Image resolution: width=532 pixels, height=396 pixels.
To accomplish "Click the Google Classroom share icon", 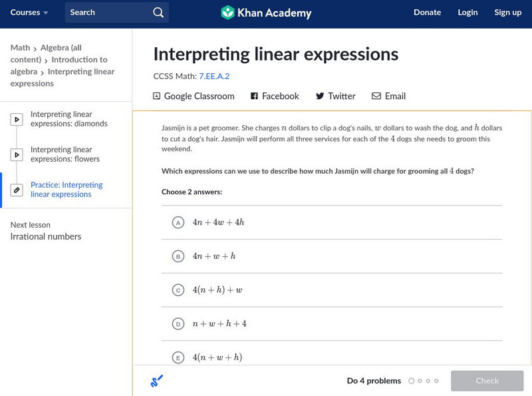I will [157, 97].
